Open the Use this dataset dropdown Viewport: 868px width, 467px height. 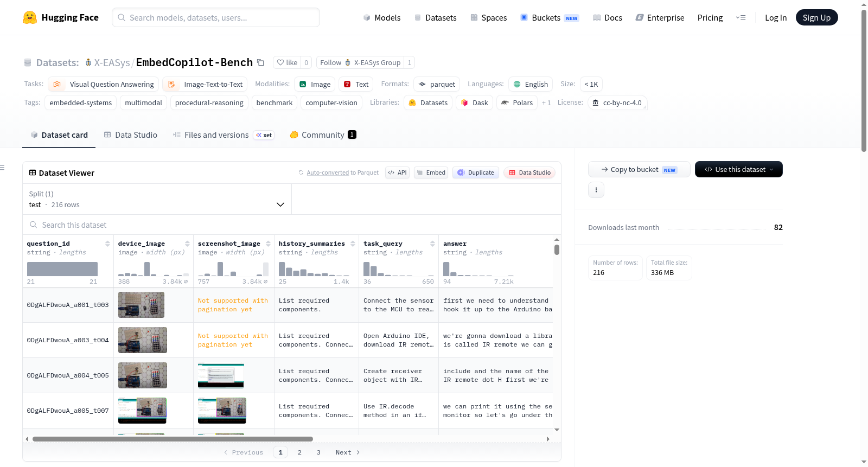coord(738,169)
